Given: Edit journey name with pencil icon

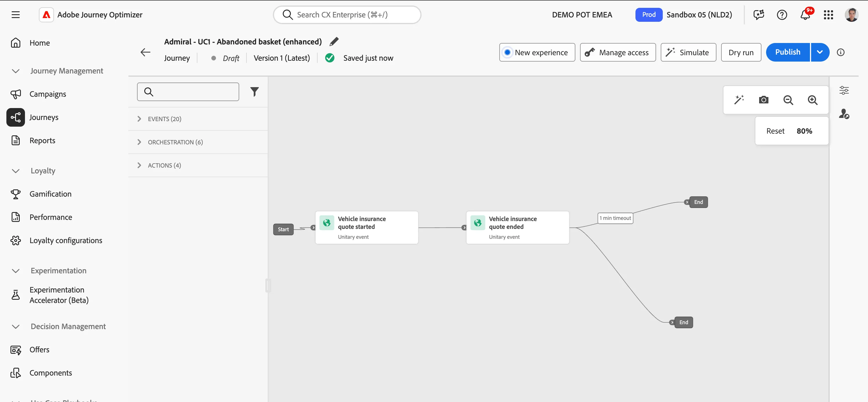Looking at the screenshot, I should [334, 42].
